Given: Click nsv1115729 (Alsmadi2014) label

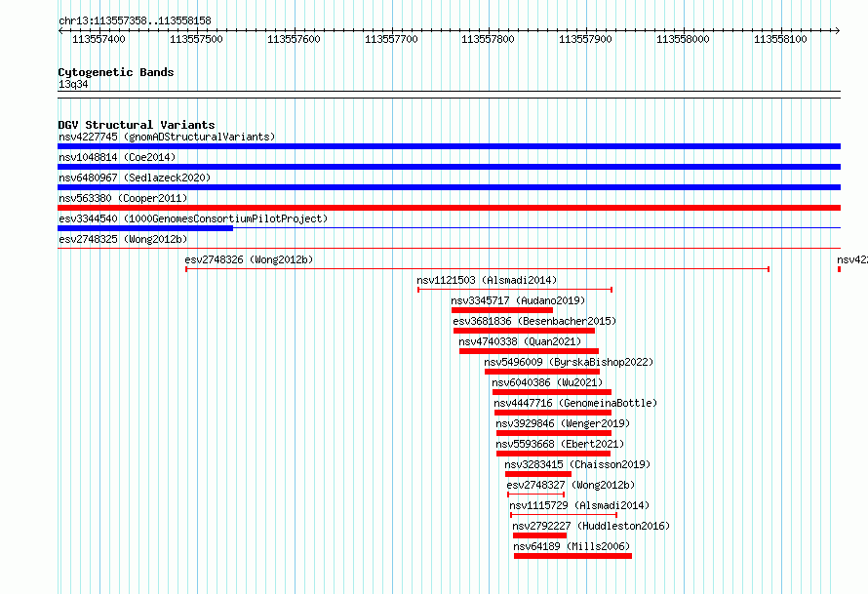Looking at the screenshot, I should click(579, 505).
